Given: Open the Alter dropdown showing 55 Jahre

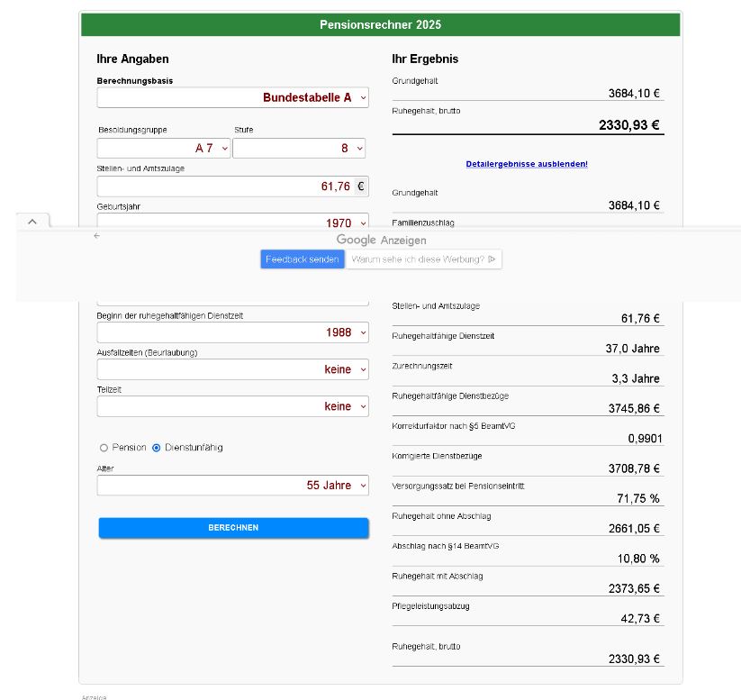Looking at the screenshot, I should [232, 486].
